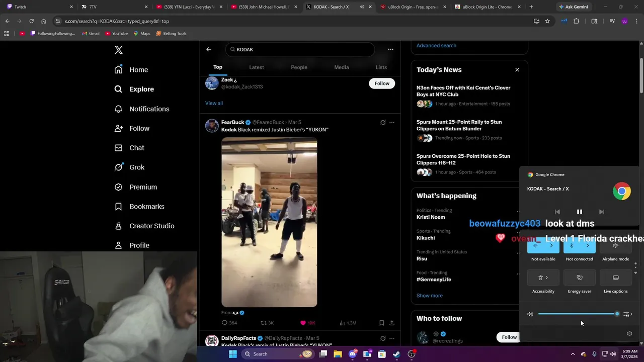Open more options on FearBuck post

point(392,123)
